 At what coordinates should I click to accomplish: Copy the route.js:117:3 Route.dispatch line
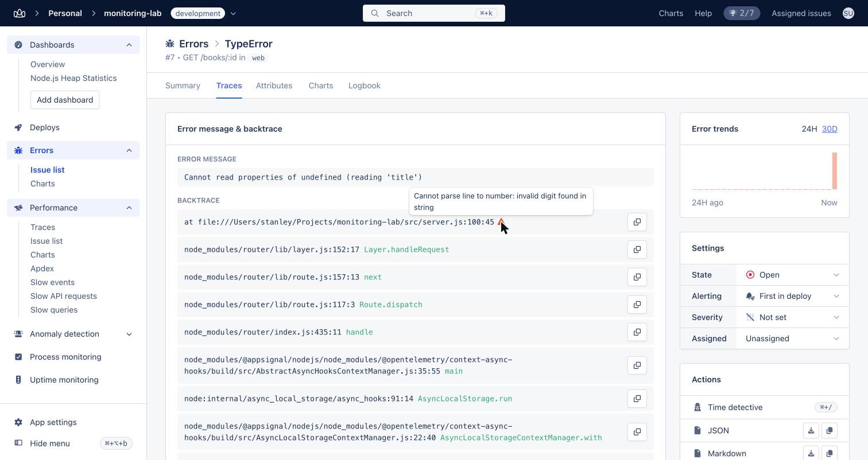tap(637, 305)
